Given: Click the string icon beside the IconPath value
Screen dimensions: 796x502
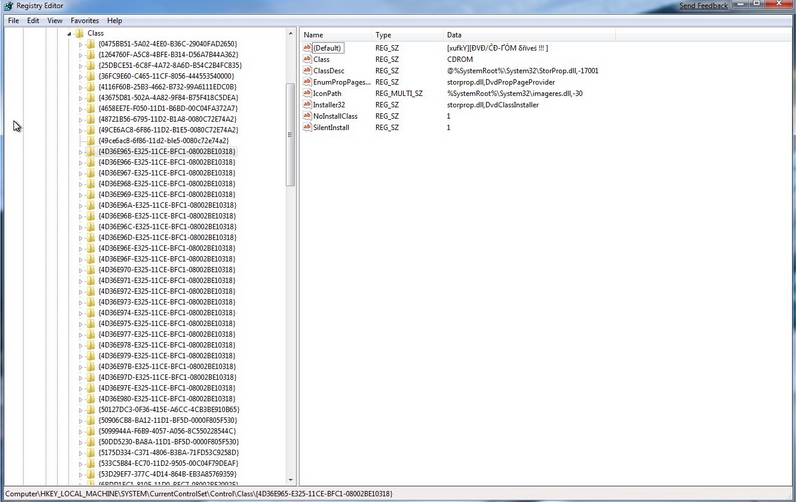Looking at the screenshot, I should point(307,94).
